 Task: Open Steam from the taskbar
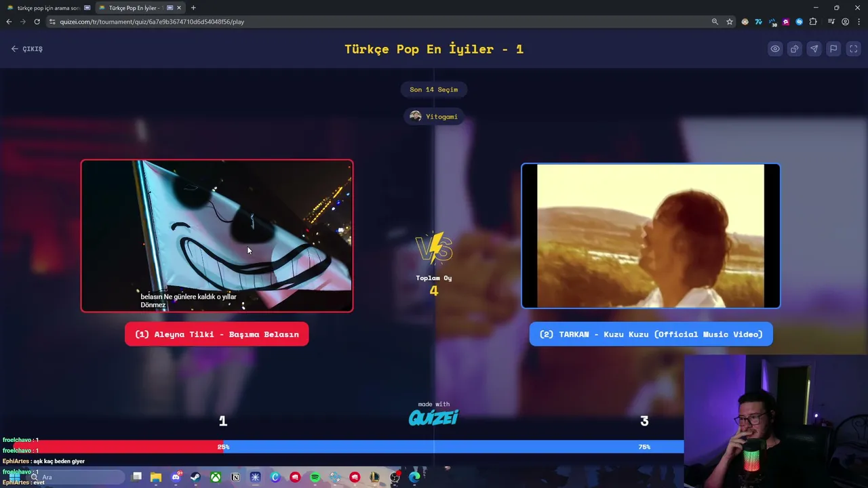pos(195,477)
